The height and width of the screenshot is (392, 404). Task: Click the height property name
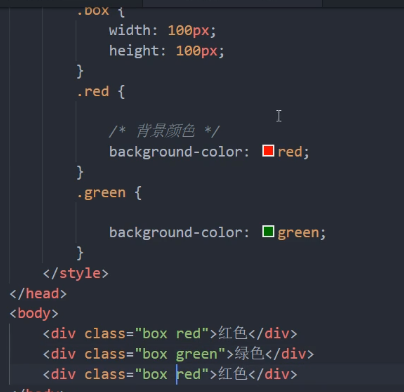coord(134,51)
